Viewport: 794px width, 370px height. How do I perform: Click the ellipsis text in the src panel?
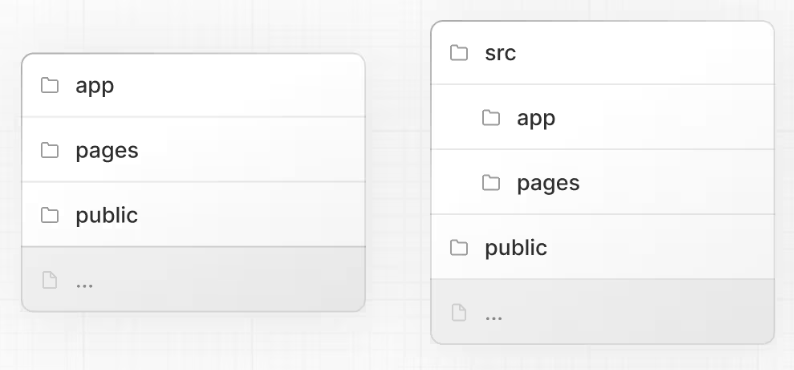(x=494, y=317)
